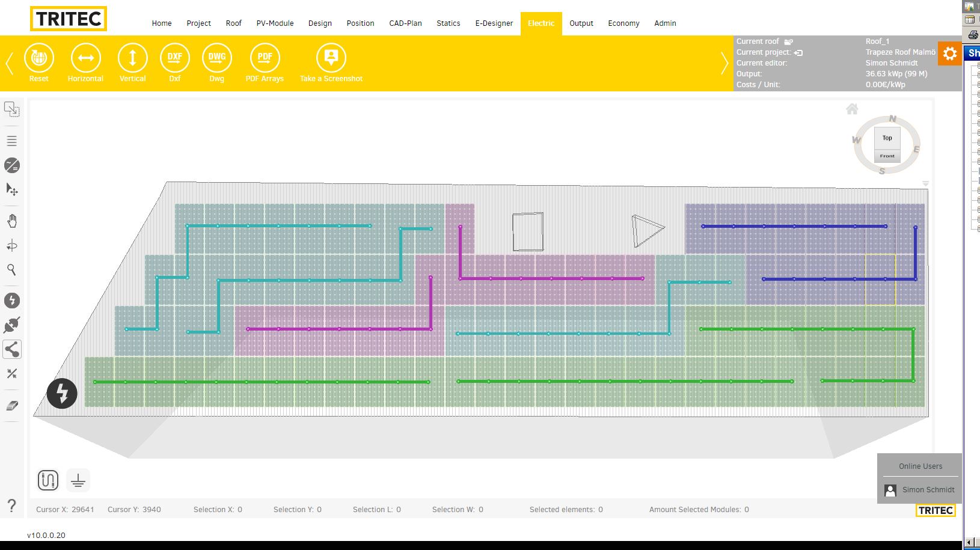Viewport: 980px width, 550px height.
Task: Select the pan hand tool
Action: coord(12,221)
